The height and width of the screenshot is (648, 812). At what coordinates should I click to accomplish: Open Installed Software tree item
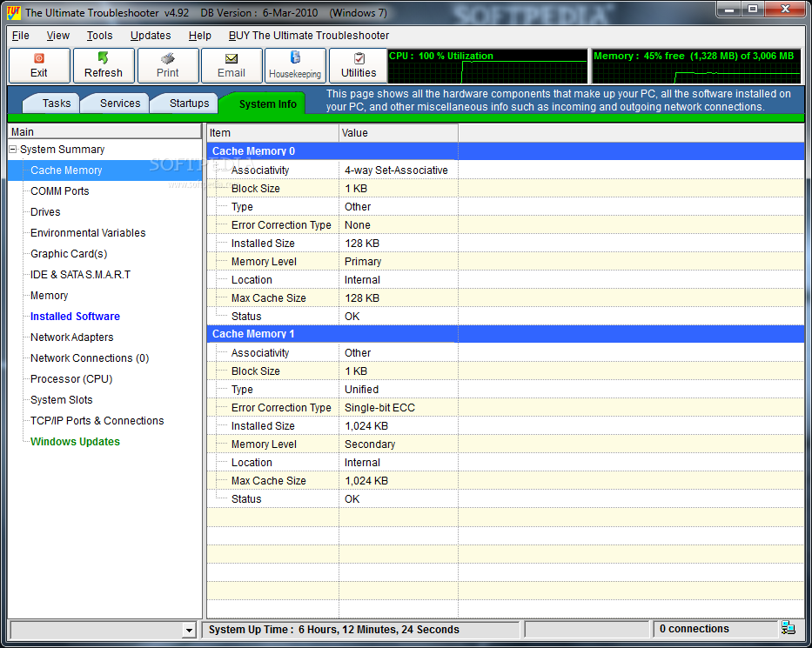pyautogui.click(x=75, y=317)
